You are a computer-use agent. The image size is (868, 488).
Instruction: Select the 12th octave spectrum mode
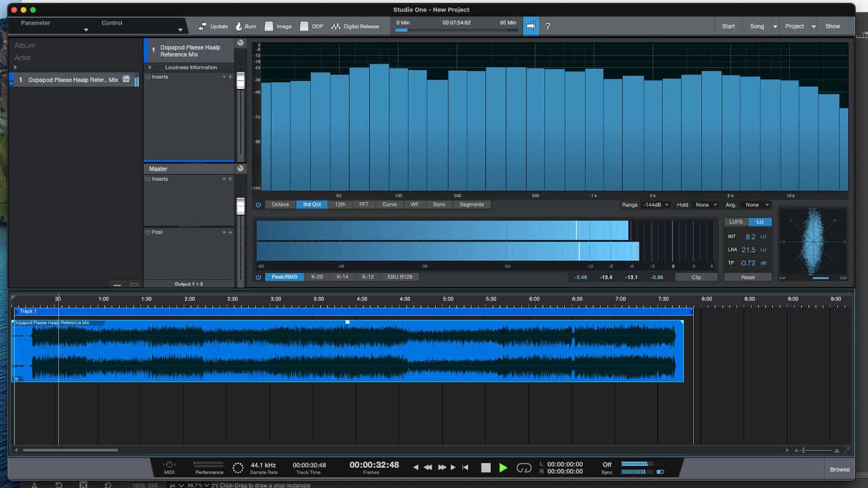tap(340, 205)
